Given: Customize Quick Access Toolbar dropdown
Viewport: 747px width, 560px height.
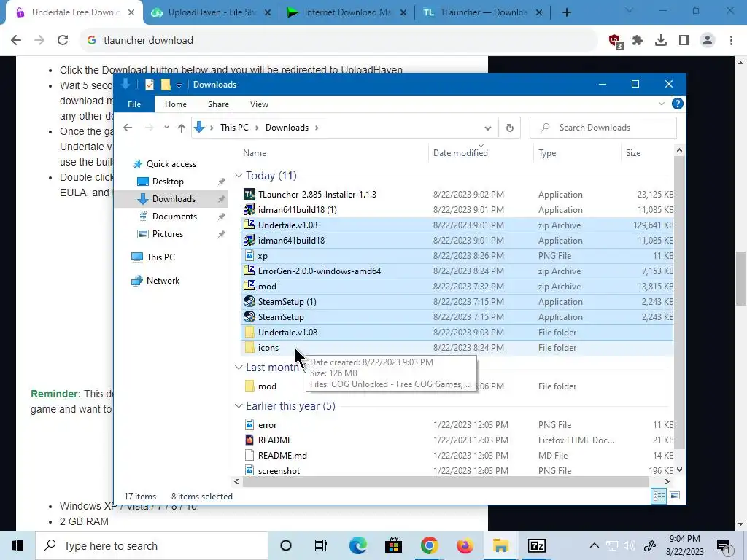Looking at the screenshot, I should click(179, 85).
